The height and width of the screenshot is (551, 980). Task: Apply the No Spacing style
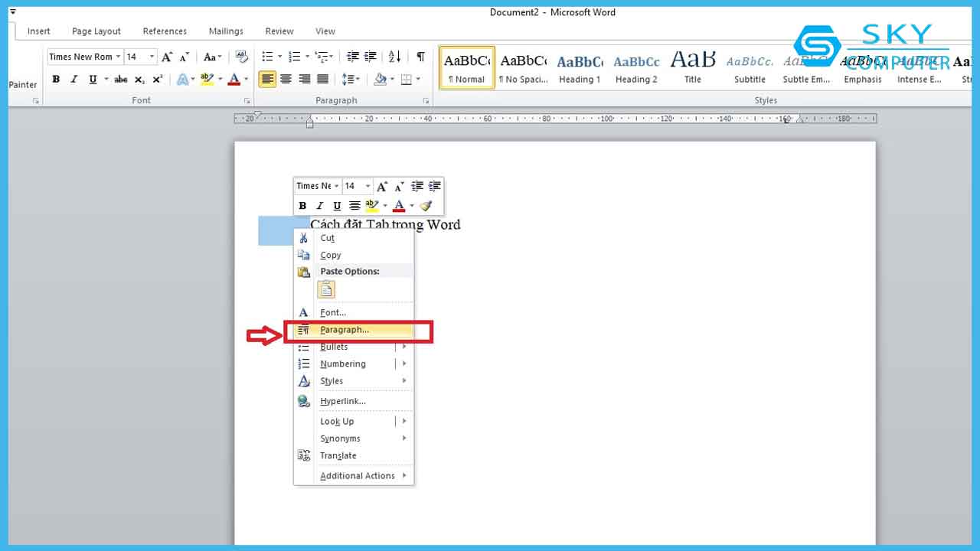coord(523,68)
